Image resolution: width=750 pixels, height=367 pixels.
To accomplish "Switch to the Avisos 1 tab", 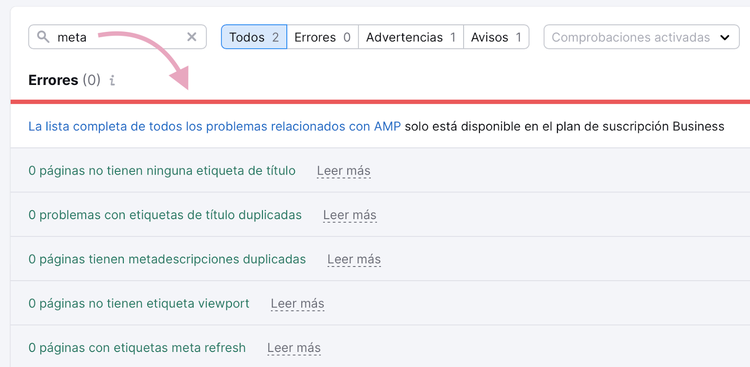I will (496, 37).
